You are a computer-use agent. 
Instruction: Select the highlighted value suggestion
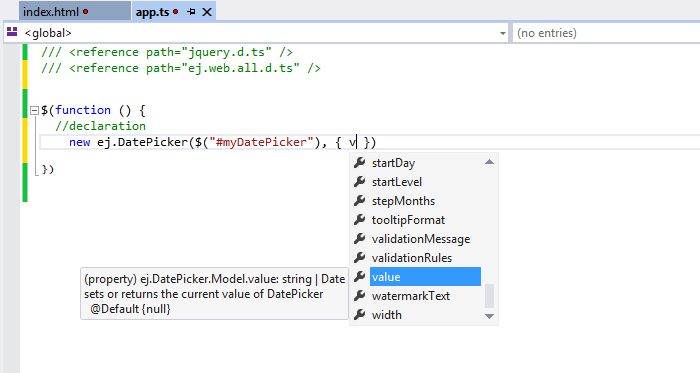[425, 277]
